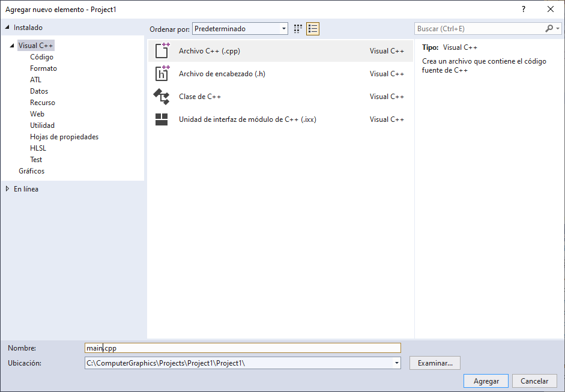Click the Examinar... button
This screenshot has width=565, height=392.
point(435,363)
